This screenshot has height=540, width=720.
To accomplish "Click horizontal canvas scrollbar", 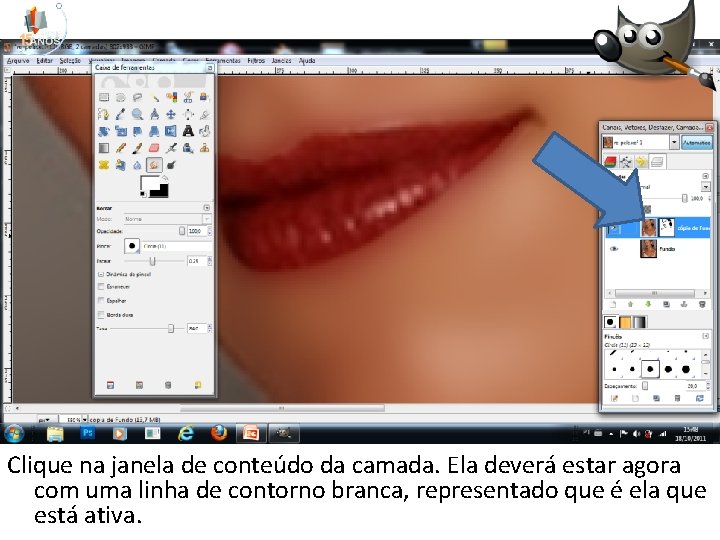I will (282, 408).
